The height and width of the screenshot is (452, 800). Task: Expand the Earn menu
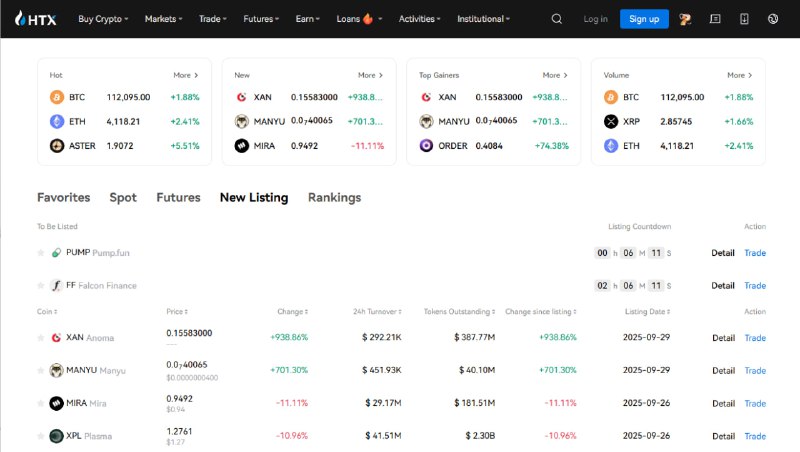coord(308,19)
